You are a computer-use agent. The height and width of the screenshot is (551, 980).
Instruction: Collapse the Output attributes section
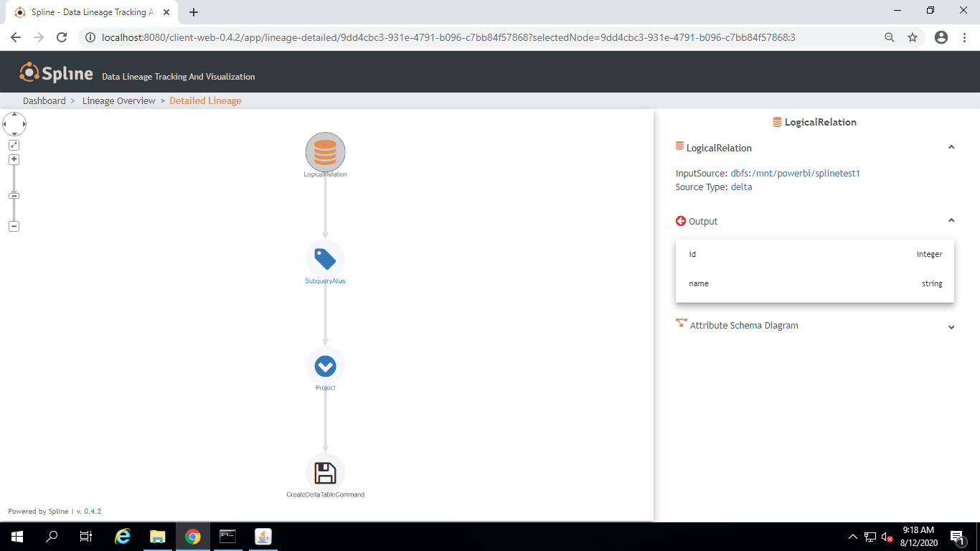pos(951,220)
